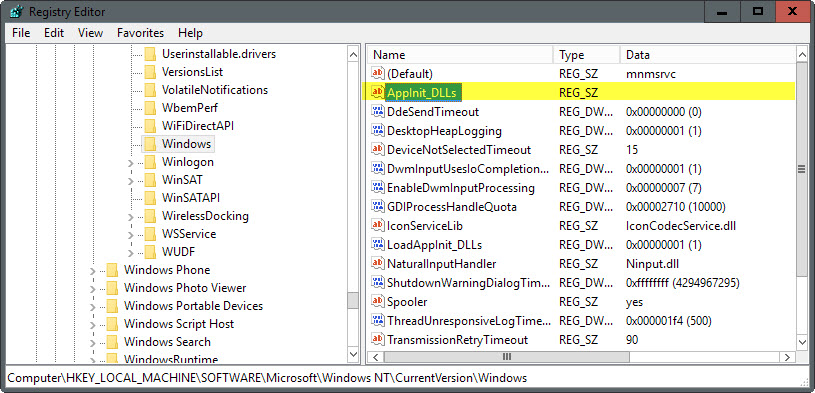This screenshot has width=815, height=393.
Task: Click the folder icon of Userinstallable.drivers
Action: tap(150, 54)
